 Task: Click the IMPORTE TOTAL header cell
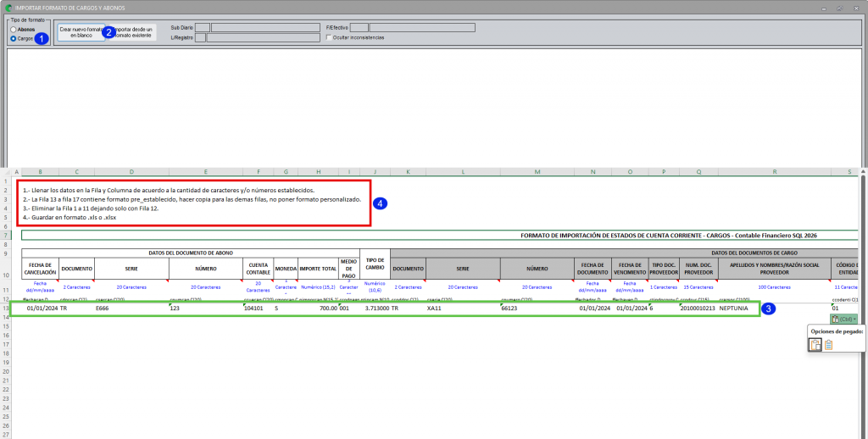(x=319, y=269)
